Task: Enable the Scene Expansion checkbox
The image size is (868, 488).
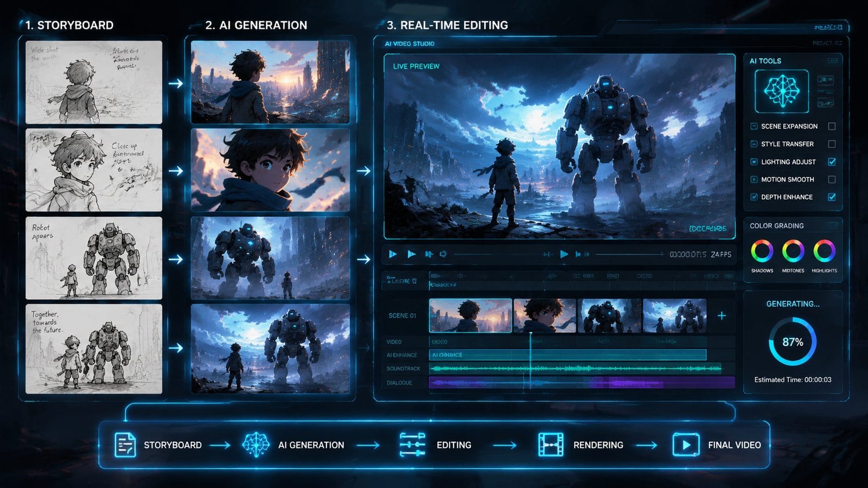Action: click(832, 126)
